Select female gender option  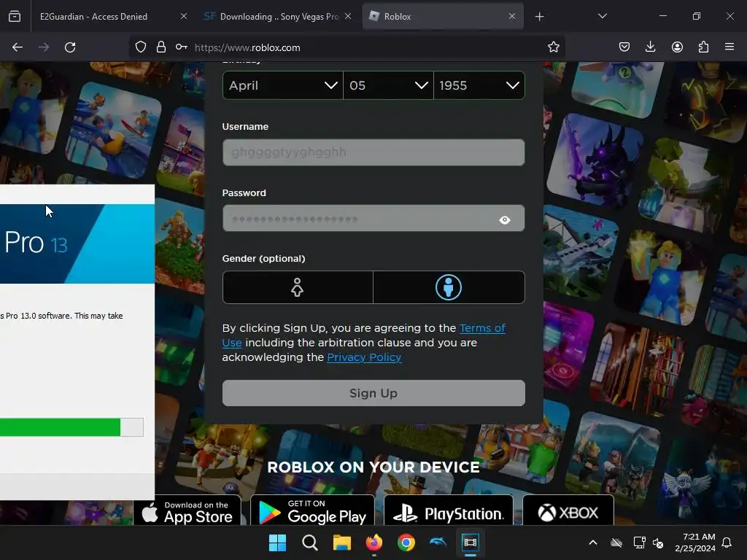(298, 287)
